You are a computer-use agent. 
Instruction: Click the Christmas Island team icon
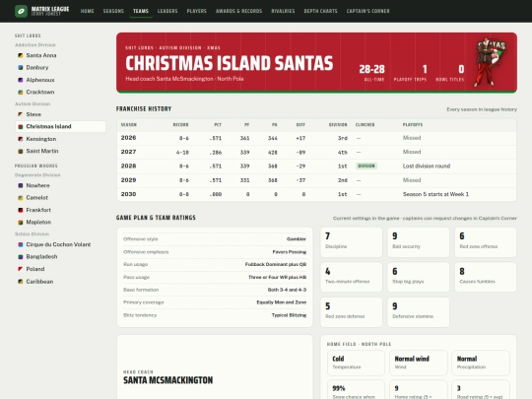pyautogui.click(x=21, y=126)
